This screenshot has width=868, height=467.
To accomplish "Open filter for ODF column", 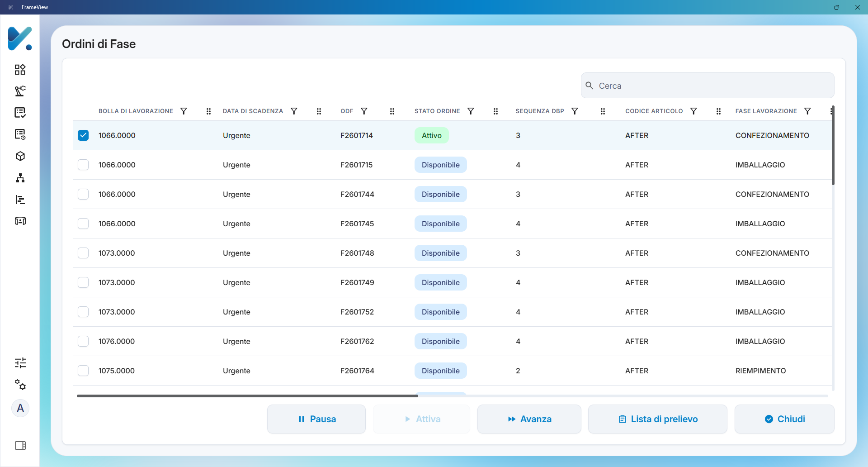I will pos(364,111).
